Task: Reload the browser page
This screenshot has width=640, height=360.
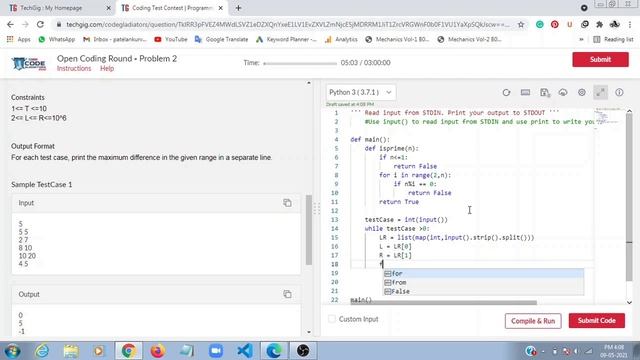Action: tap(40, 24)
